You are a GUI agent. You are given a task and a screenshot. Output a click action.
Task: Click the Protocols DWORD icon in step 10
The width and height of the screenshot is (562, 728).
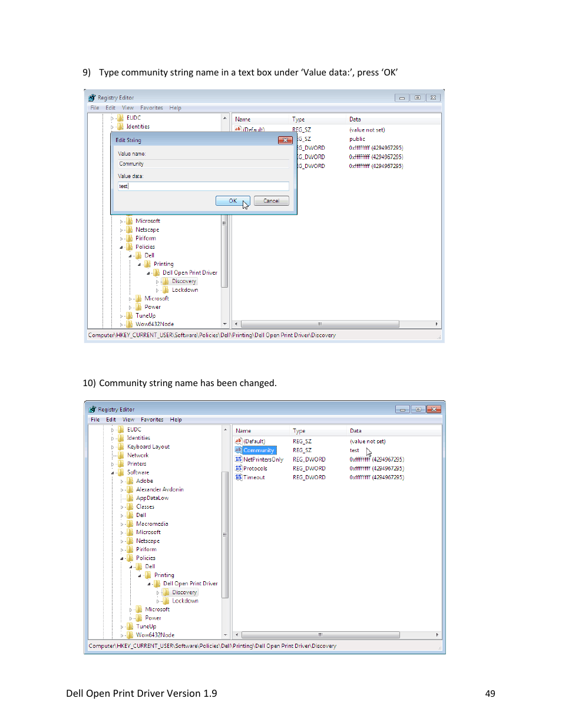239,469
